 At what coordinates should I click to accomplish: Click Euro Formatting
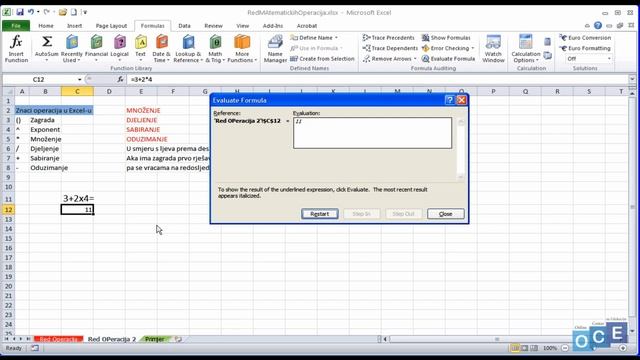tap(585, 48)
